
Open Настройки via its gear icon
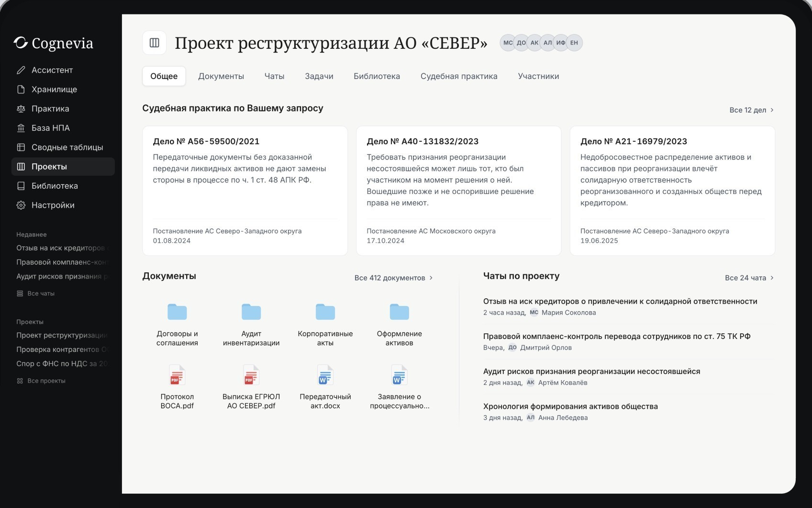tap(21, 205)
